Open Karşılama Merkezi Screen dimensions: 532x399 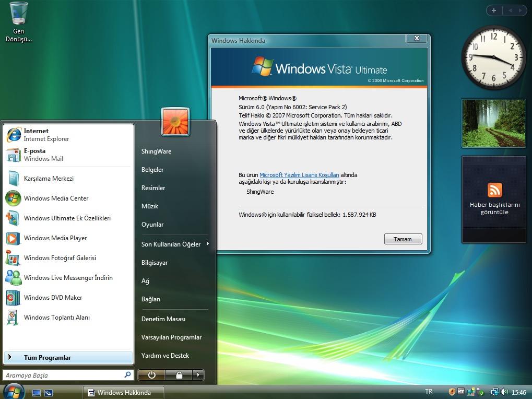68,179
